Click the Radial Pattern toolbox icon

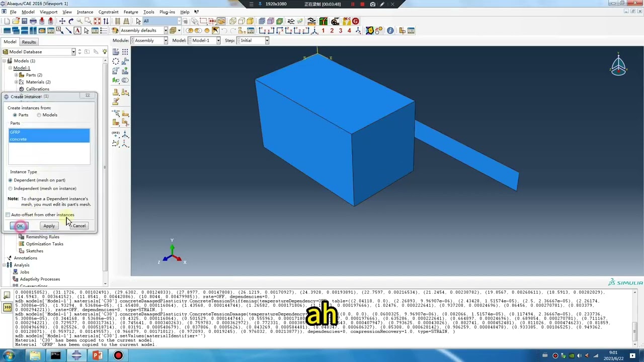click(x=116, y=61)
